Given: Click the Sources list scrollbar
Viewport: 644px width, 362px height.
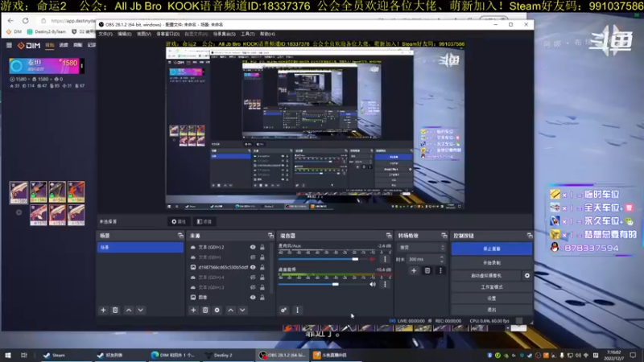Looking at the screenshot, I should tap(271, 267).
